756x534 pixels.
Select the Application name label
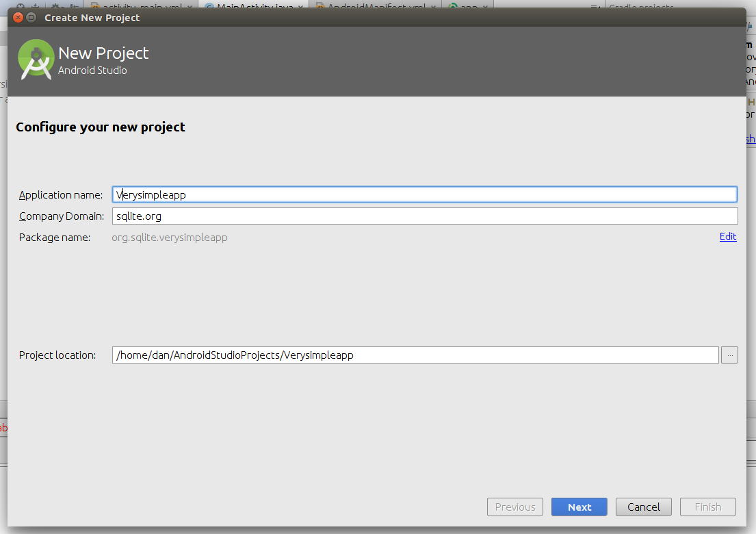point(60,195)
